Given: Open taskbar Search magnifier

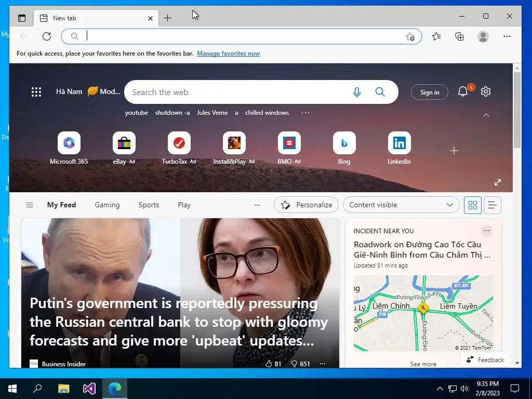Looking at the screenshot, I should [37, 389].
